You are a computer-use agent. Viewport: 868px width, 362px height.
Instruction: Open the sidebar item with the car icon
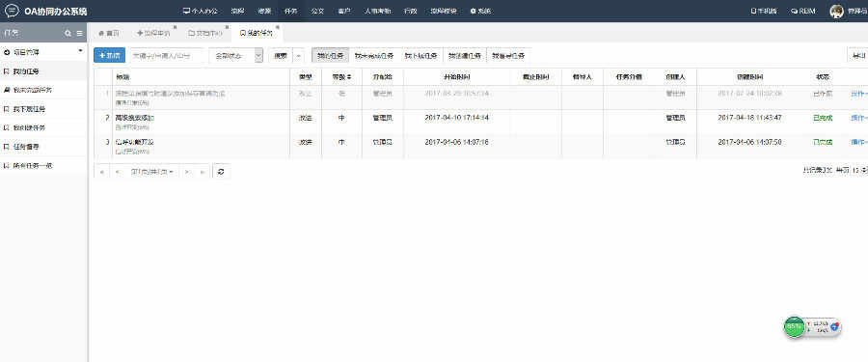pyautogui.click(x=43, y=90)
